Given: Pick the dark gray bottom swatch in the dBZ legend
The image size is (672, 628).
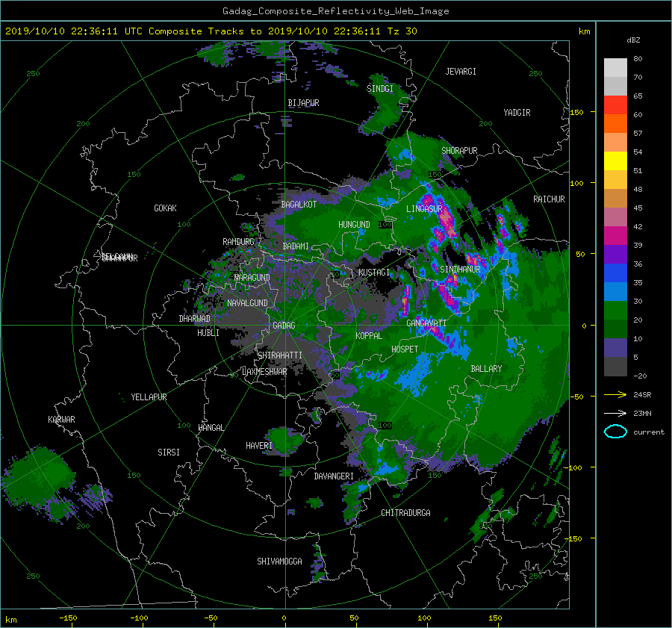Looking at the screenshot, I should (x=615, y=367).
